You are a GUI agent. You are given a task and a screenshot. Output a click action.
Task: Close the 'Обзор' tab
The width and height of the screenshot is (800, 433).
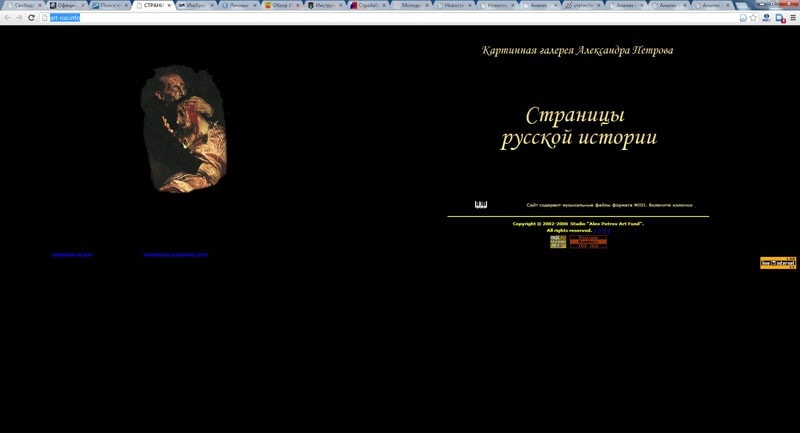click(x=298, y=6)
